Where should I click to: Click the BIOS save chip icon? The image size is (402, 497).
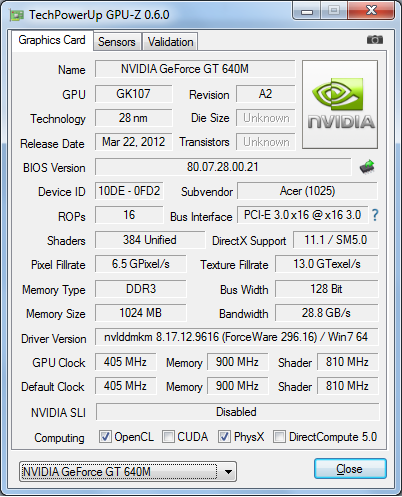click(x=367, y=167)
